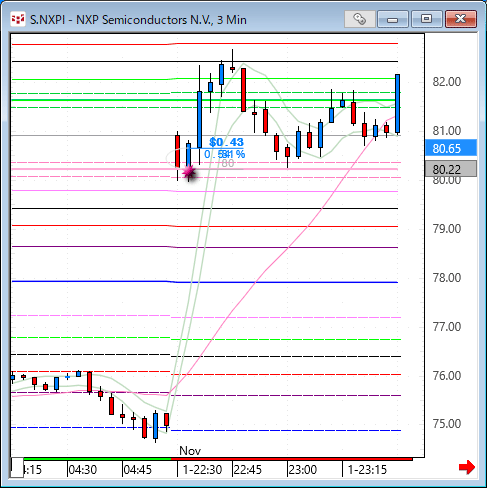487x488 pixels.
Task: Click the 79.00 price scale label
Action: click(x=447, y=229)
